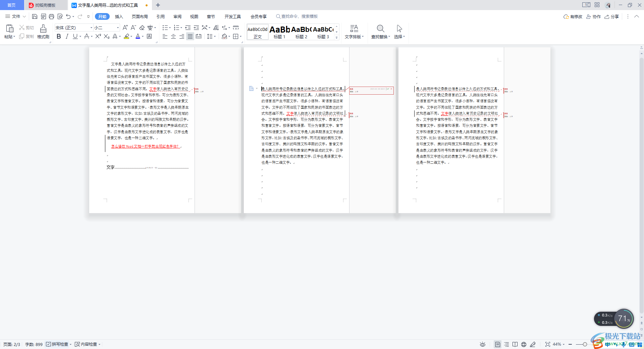Toggle underline formatting
644x349 pixels.
coord(75,36)
